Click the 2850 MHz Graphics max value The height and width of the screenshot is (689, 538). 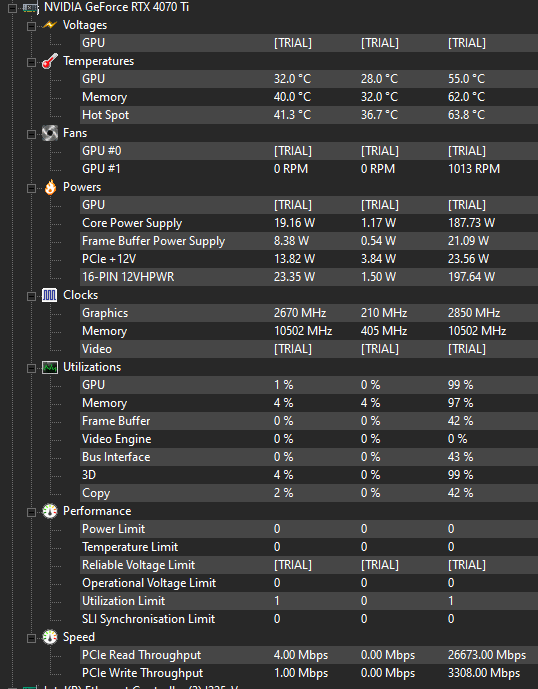point(474,313)
